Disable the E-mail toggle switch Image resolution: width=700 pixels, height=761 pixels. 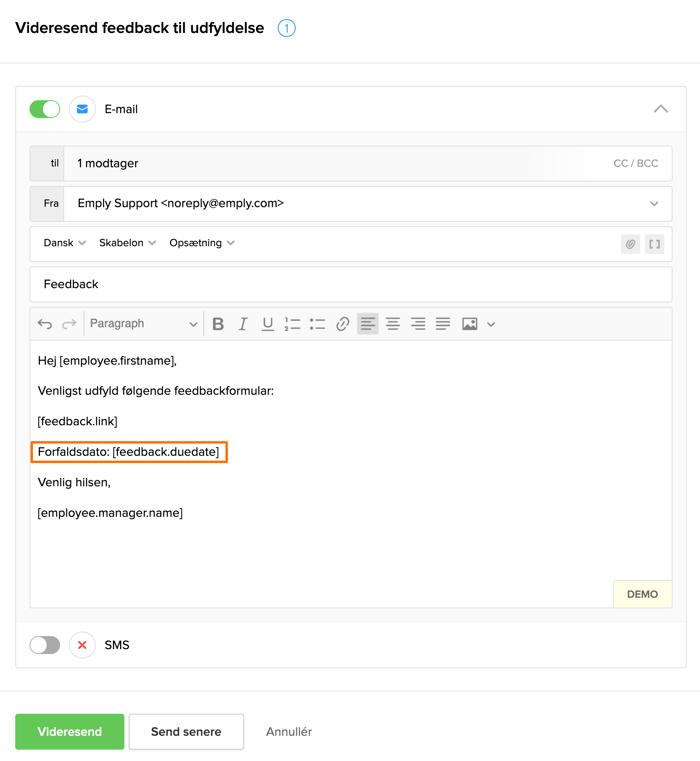(x=45, y=109)
